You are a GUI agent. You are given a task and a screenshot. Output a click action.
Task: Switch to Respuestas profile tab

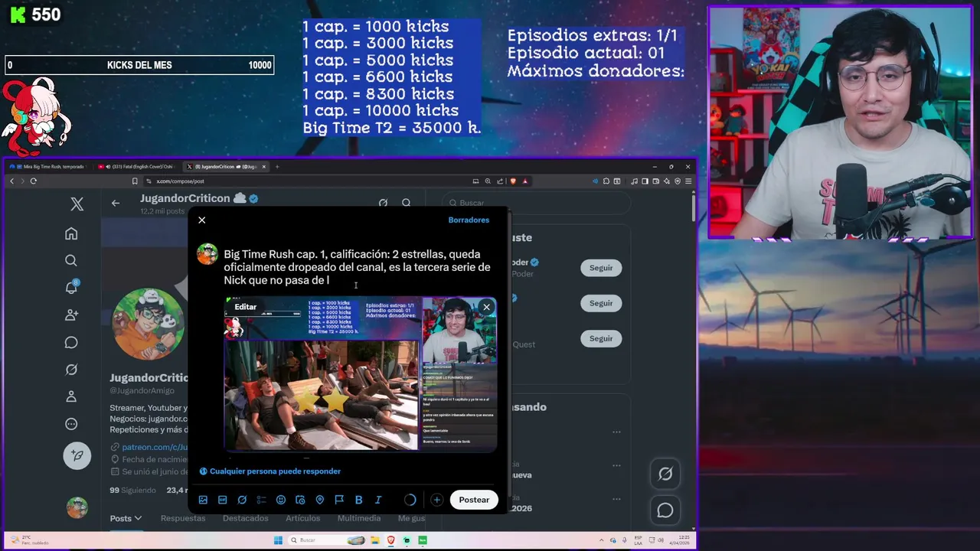183,518
